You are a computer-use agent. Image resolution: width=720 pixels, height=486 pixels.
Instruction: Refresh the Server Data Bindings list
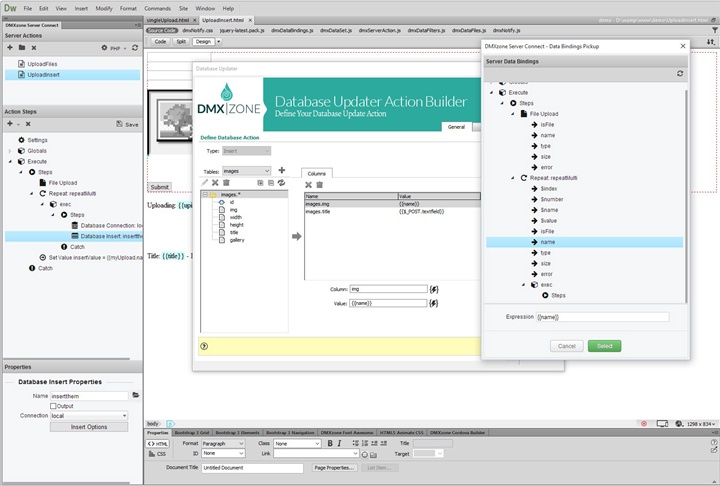(x=680, y=73)
